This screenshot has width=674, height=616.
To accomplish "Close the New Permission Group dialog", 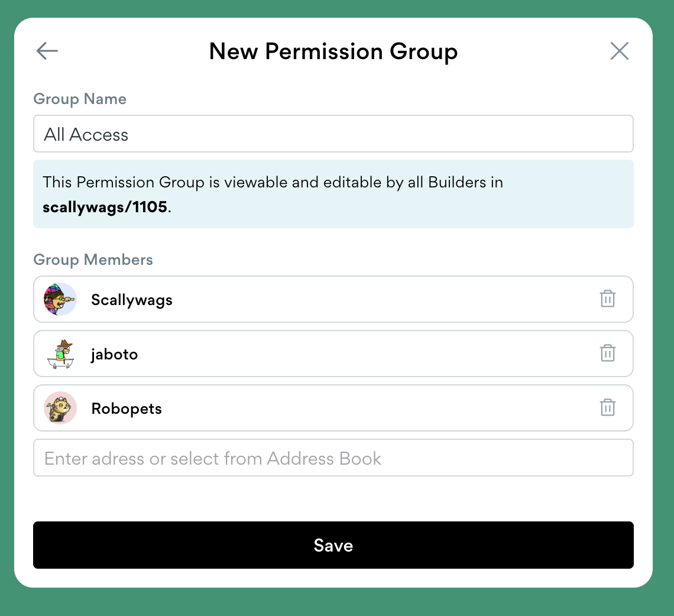I will click(x=619, y=51).
